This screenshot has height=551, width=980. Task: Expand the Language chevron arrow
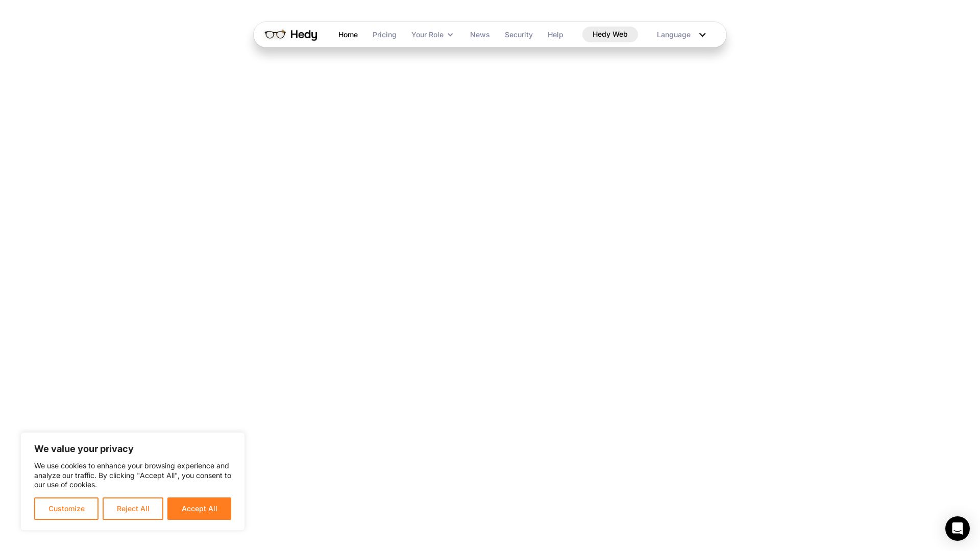coord(702,35)
